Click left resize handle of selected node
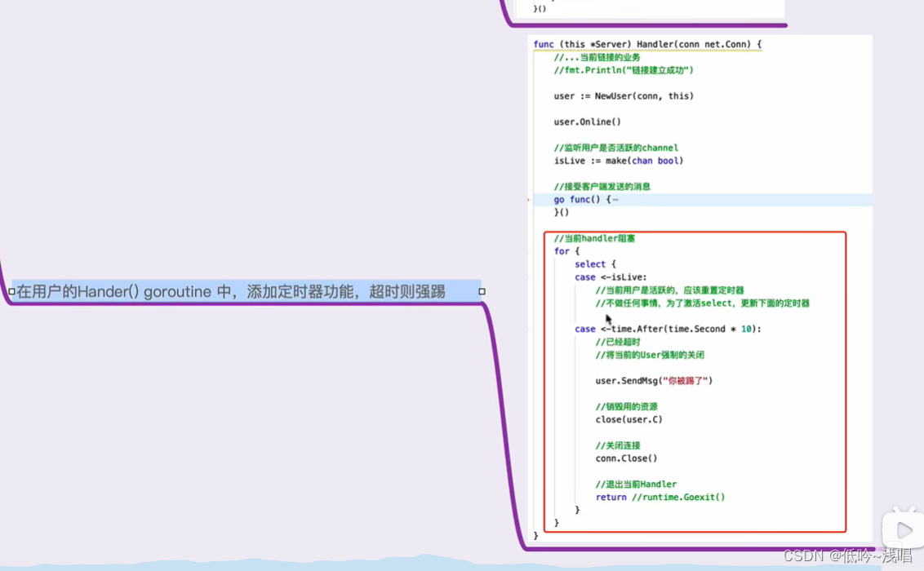The width and height of the screenshot is (924, 571). click(x=11, y=291)
